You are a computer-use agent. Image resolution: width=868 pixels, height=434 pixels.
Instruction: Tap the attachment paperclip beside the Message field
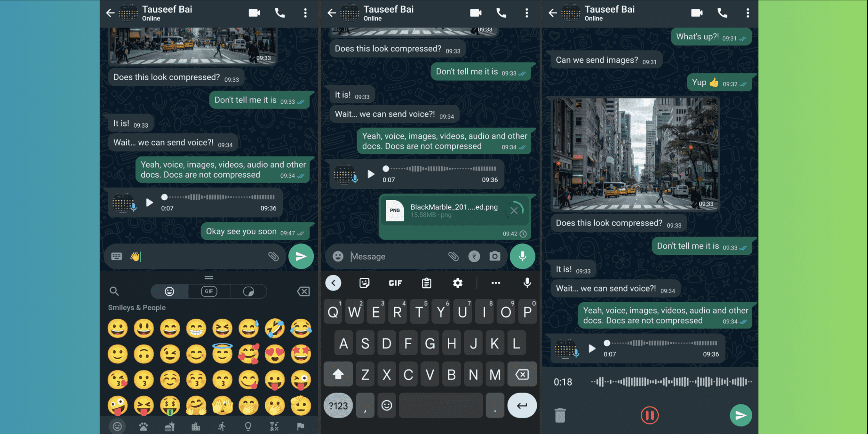point(453,256)
